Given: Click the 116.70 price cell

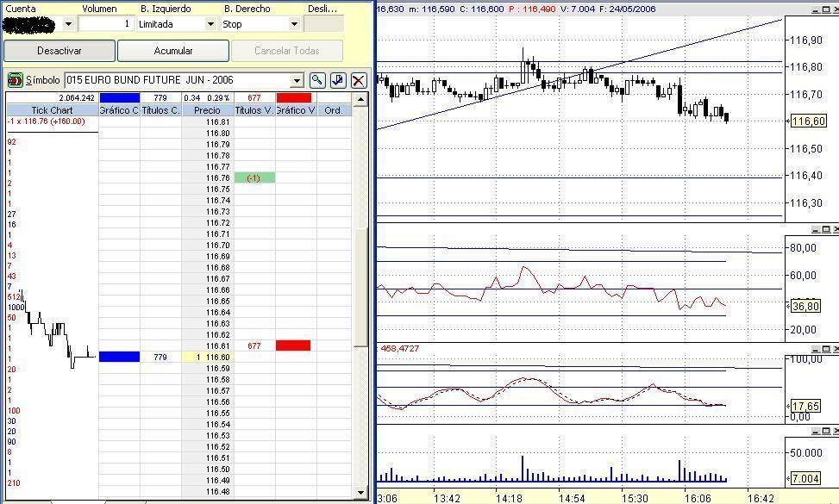Looking at the screenshot, I should click(x=208, y=246).
